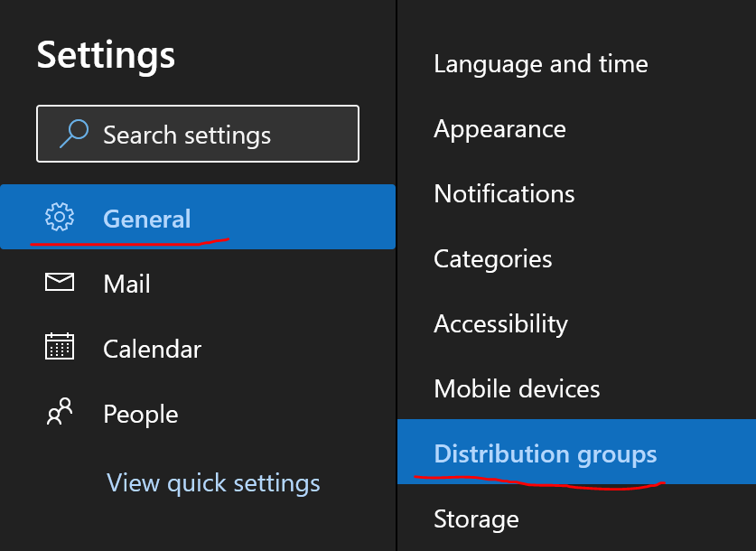The image size is (756, 551).
Task: Click the Mail envelope icon
Action: [x=60, y=284]
